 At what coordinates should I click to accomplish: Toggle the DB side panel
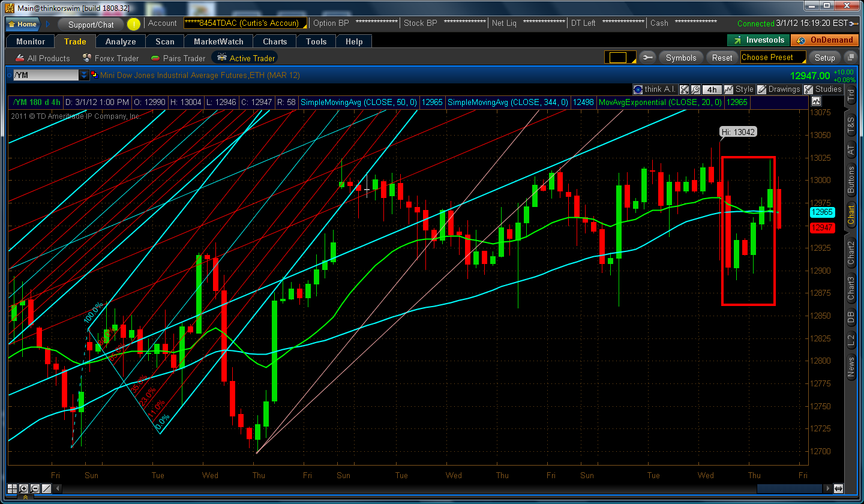pyautogui.click(x=851, y=318)
